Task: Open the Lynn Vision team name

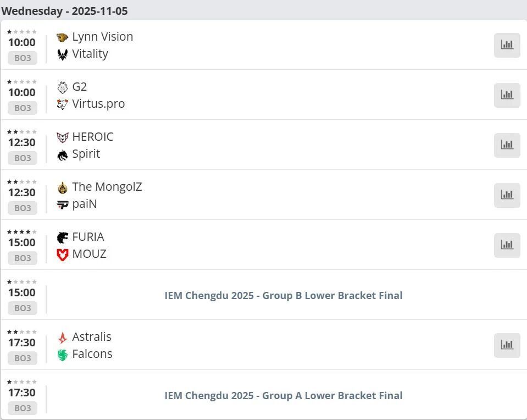Action: 102,37
